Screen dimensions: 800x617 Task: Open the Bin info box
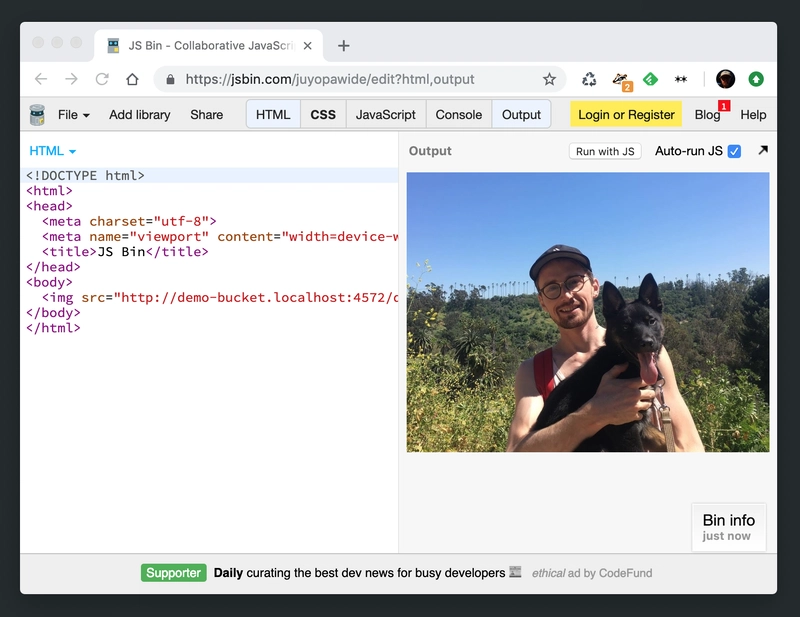point(729,527)
